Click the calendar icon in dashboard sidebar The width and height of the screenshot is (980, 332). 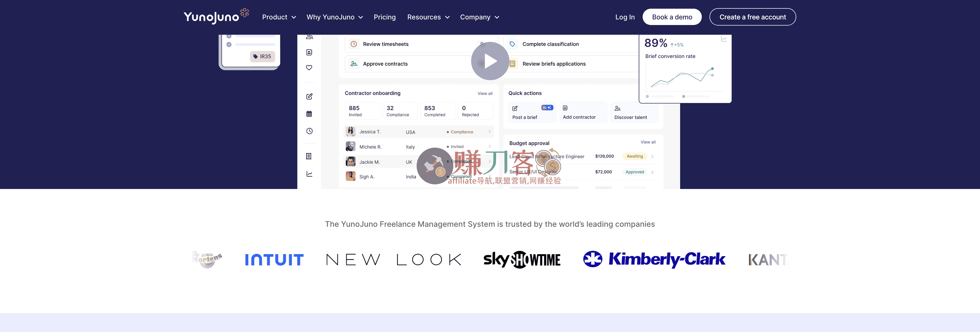pos(309,114)
